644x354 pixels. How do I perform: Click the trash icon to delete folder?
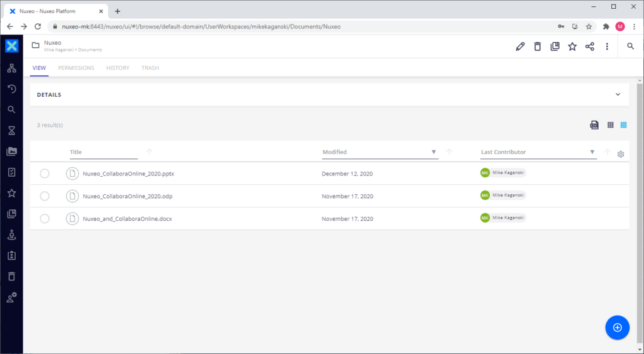click(537, 47)
